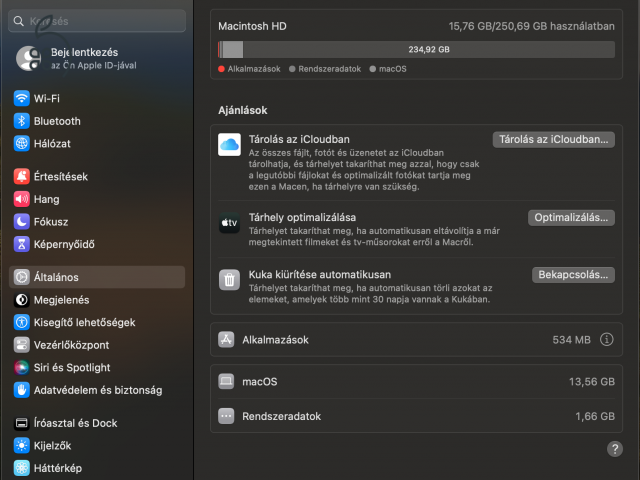Open Bluetooth settings label
640x480 pixels.
57,121
